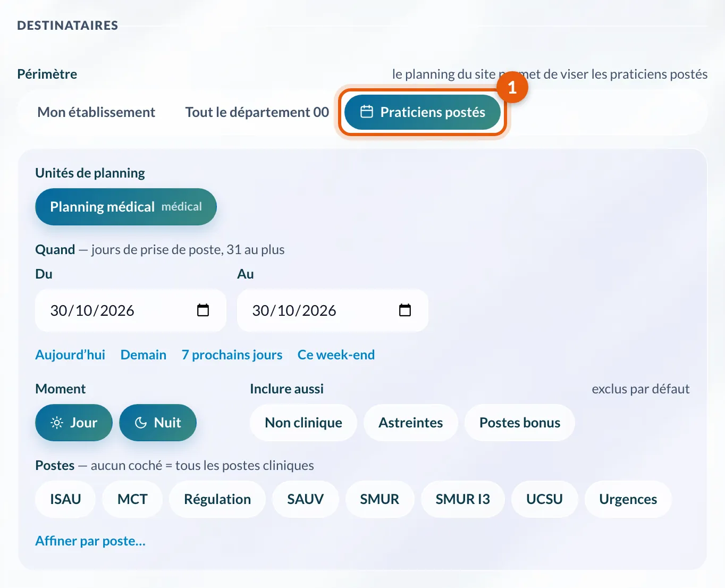
Task: Click the Périmètre label
Action: coord(47,74)
